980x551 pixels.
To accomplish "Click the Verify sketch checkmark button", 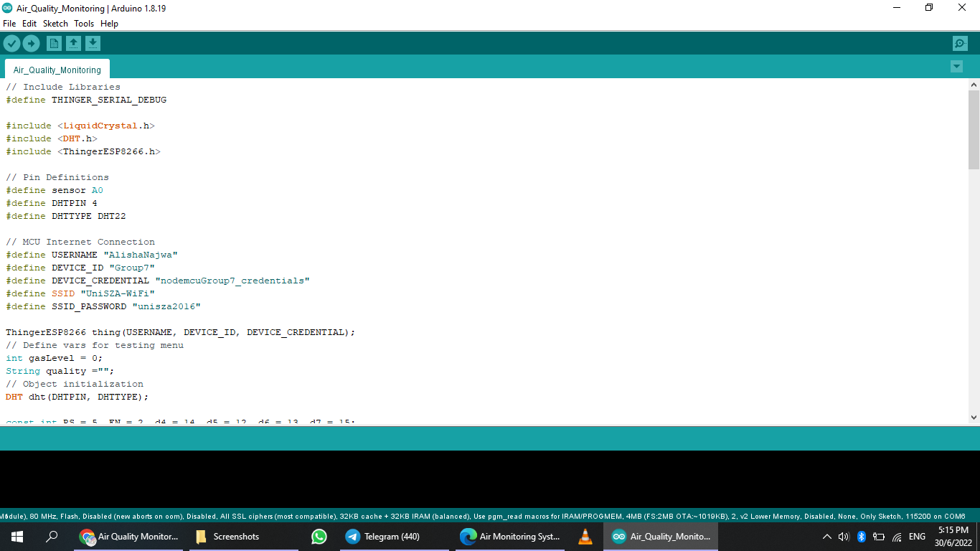I will click(x=11, y=44).
